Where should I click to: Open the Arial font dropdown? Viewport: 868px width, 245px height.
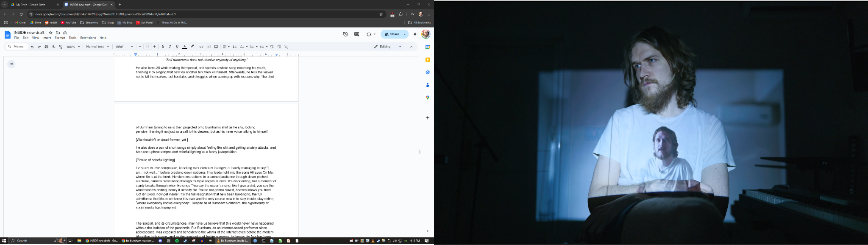(124, 47)
